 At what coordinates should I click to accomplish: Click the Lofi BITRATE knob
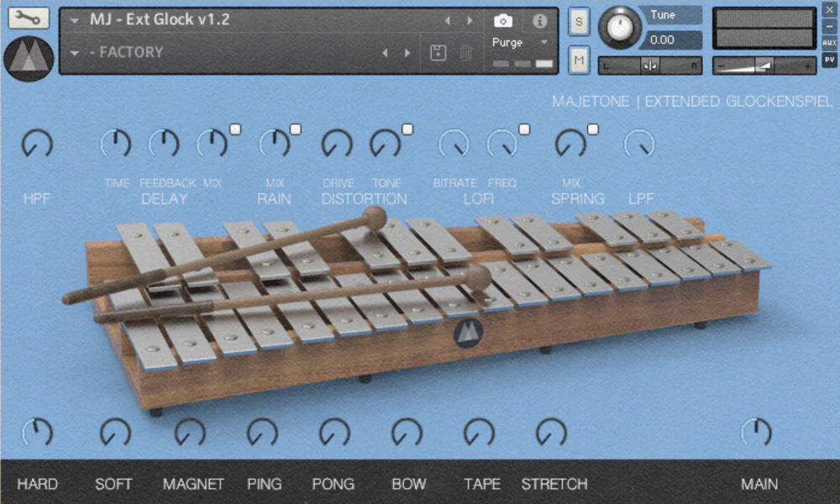click(454, 144)
